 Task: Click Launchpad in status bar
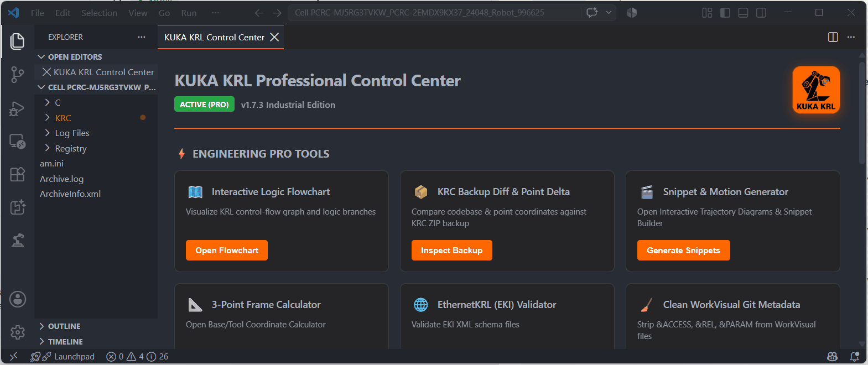(x=63, y=357)
